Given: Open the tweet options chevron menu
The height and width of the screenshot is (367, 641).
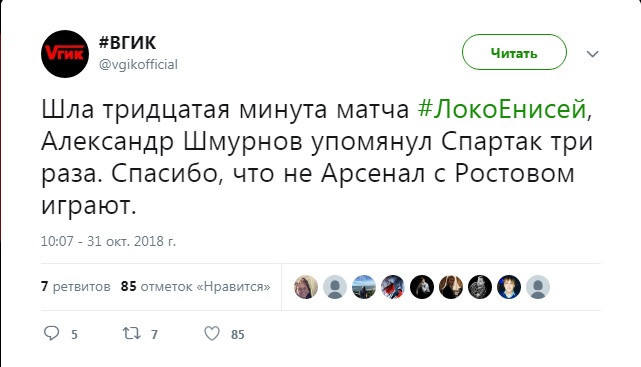Looking at the screenshot, I should (x=592, y=54).
